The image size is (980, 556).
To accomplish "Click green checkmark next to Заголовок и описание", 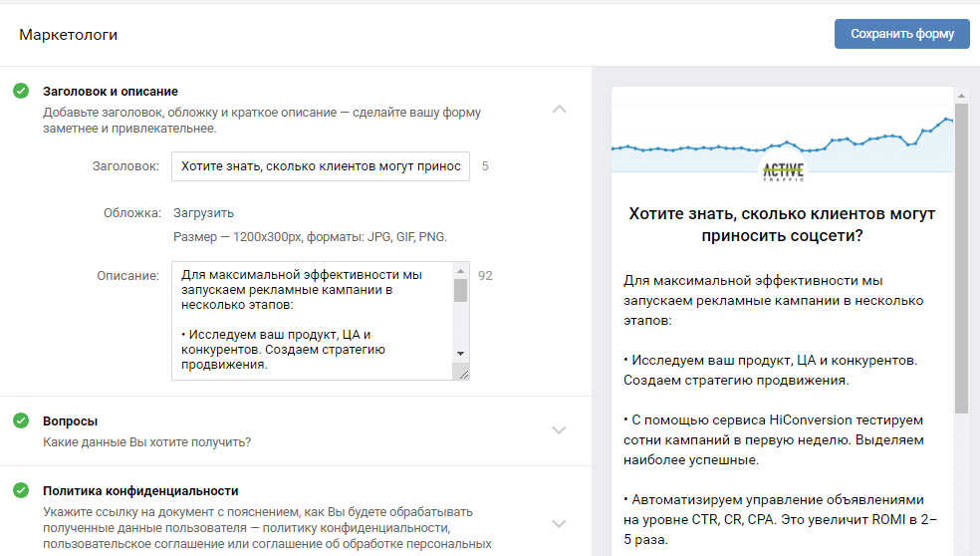I will point(21,91).
